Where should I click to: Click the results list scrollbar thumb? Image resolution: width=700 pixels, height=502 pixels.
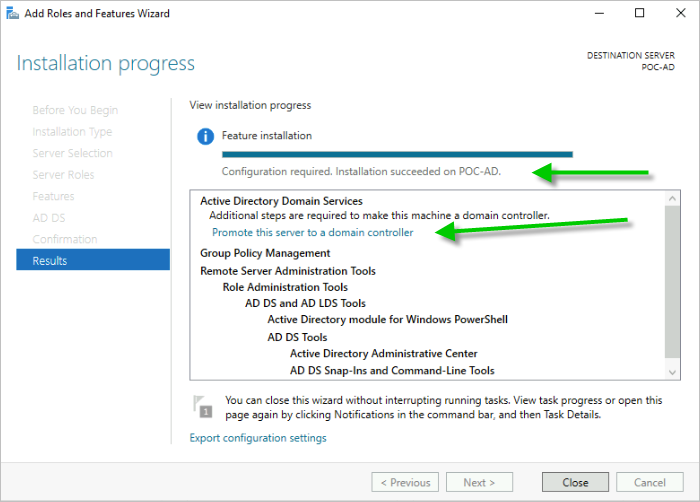point(672,282)
